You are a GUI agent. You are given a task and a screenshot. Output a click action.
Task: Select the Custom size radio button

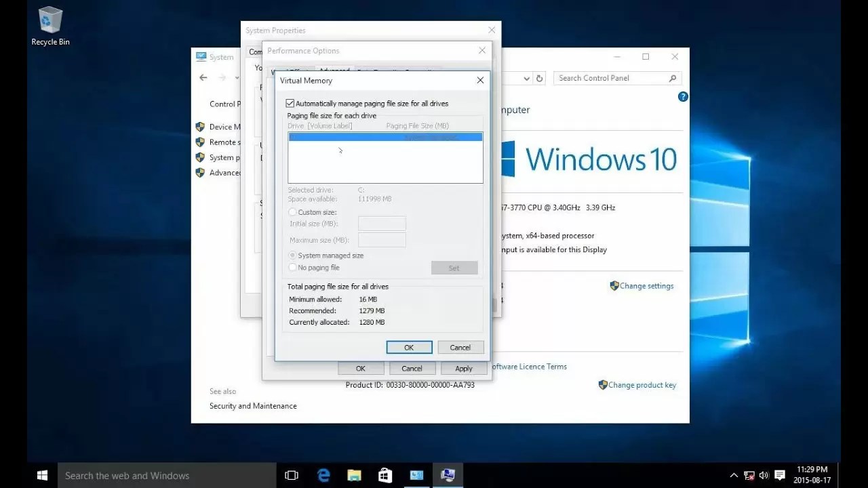click(292, 211)
